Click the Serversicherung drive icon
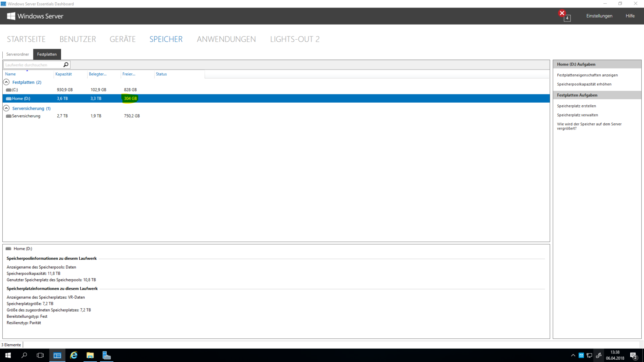 pyautogui.click(x=9, y=116)
